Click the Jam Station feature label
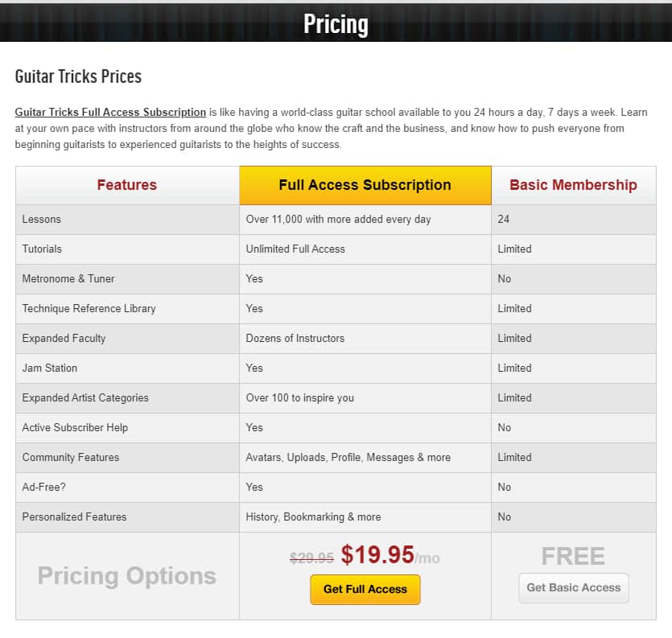Image resolution: width=672 pixels, height=638 pixels. [x=50, y=368]
